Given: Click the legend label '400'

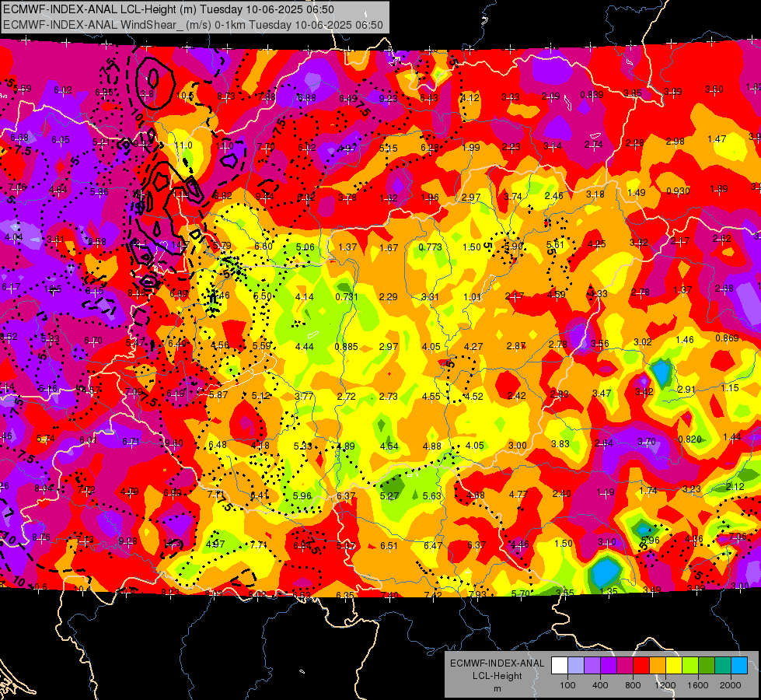Looking at the screenshot, I should [600, 685].
